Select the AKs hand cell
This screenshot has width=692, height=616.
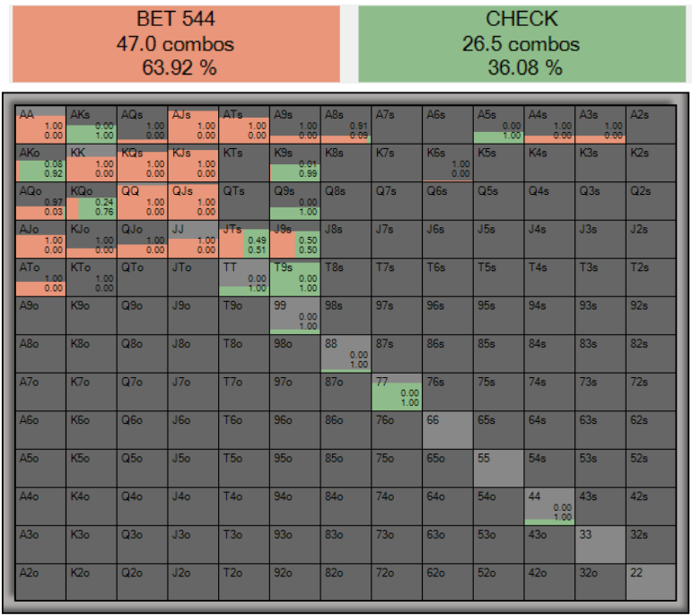click(x=92, y=125)
